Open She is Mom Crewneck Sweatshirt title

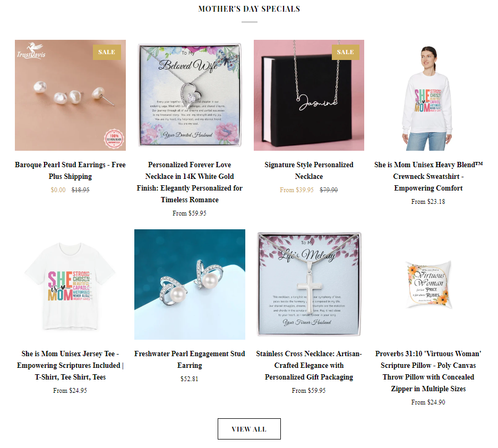428,176
